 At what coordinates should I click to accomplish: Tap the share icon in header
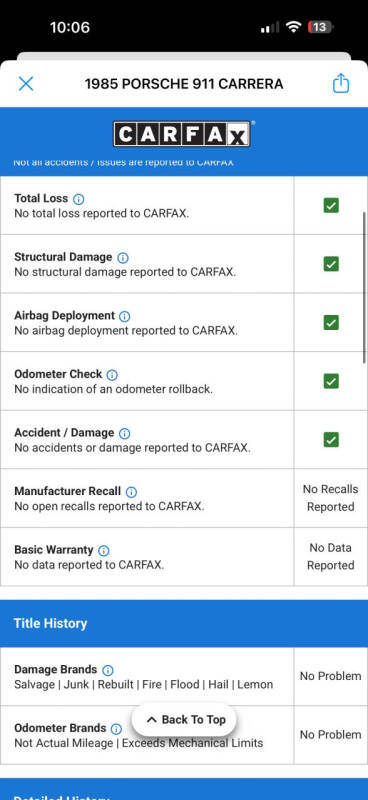point(341,84)
